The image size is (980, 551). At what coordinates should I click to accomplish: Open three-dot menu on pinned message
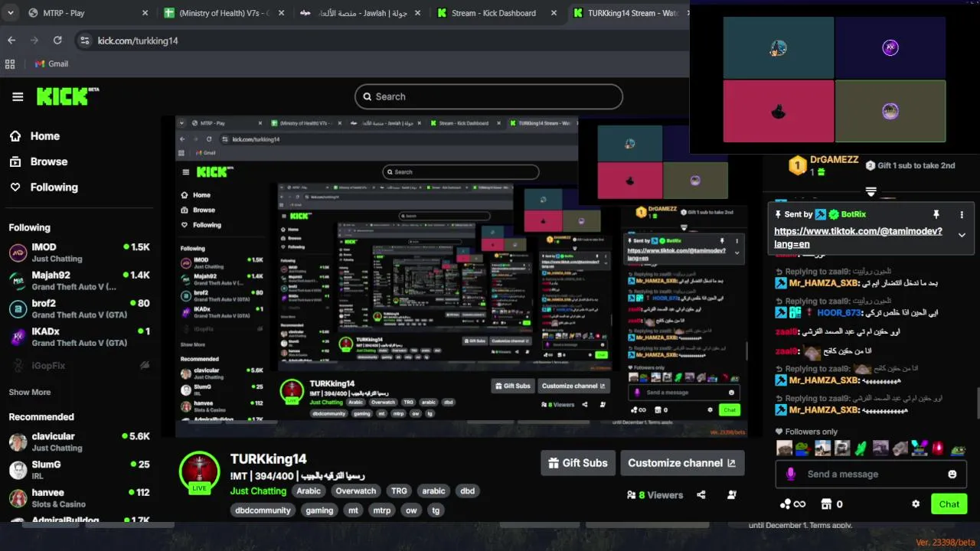962,215
